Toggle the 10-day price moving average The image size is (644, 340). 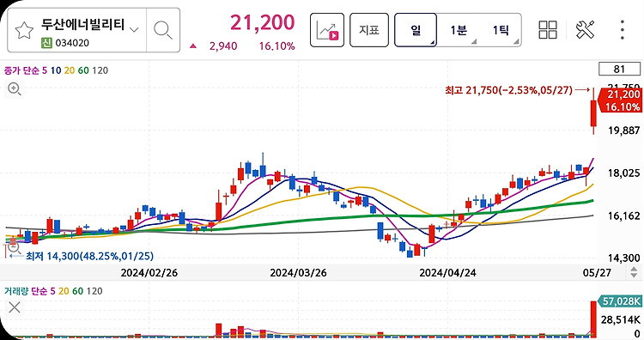[56, 70]
